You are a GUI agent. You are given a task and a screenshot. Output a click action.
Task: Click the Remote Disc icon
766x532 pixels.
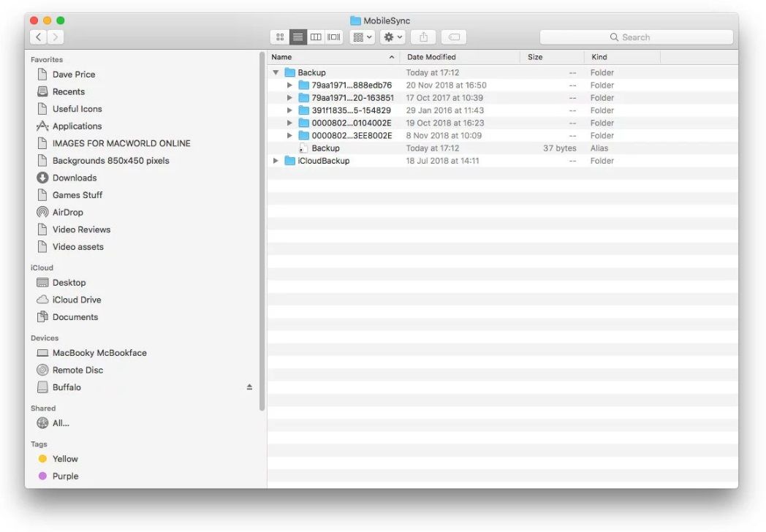click(x=42, y=370)
